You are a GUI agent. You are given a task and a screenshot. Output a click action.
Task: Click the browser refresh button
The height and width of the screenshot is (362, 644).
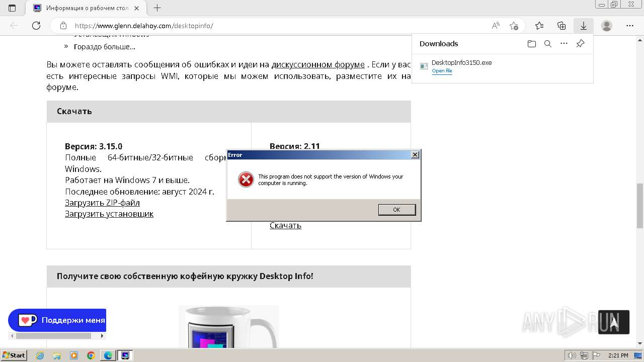coord(36,26)
